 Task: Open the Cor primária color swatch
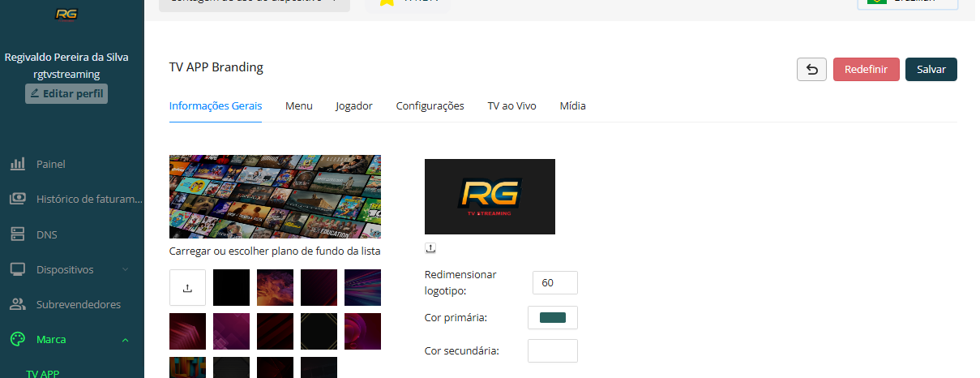click(x=553, y=317)
